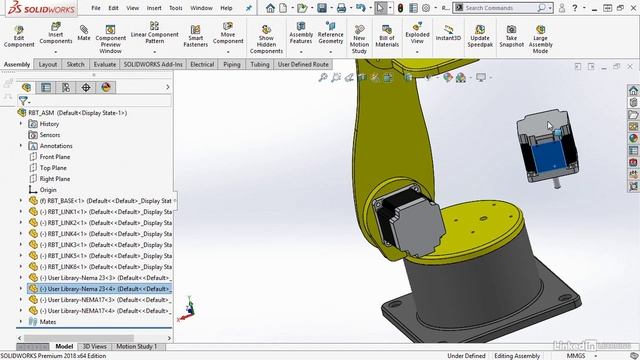Open Appearances tab in task pane
Viewport: 640px width, 360px height.
(x=633, y=138)
